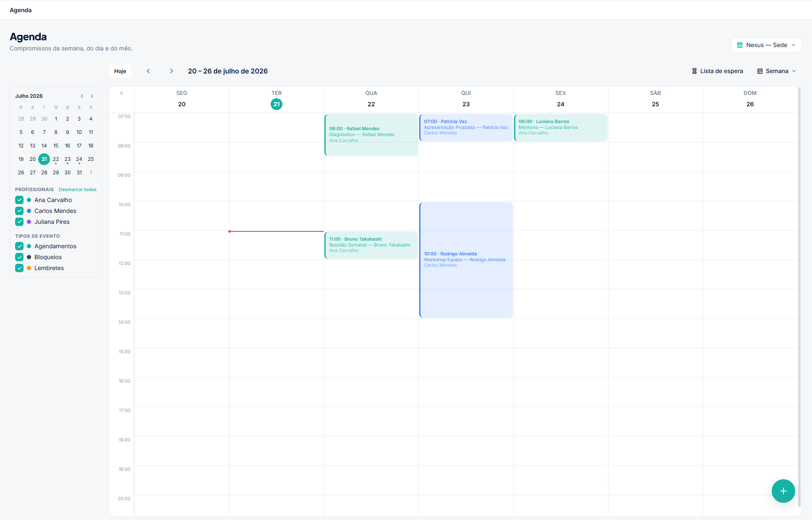Select DOM 26 column header
The width and height of the screenshot is (812, 520).
pyautogui.click(x=750, y=99)
